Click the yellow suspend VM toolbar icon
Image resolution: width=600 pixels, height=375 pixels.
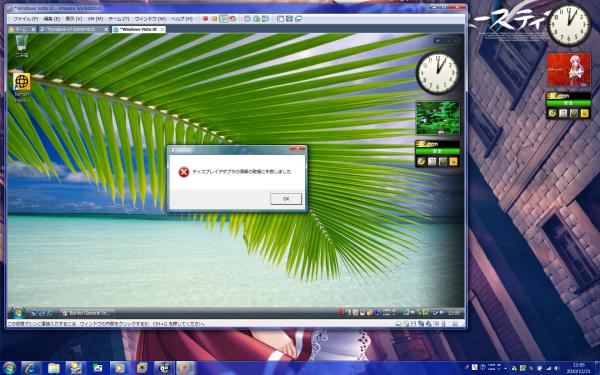[215, 19]
